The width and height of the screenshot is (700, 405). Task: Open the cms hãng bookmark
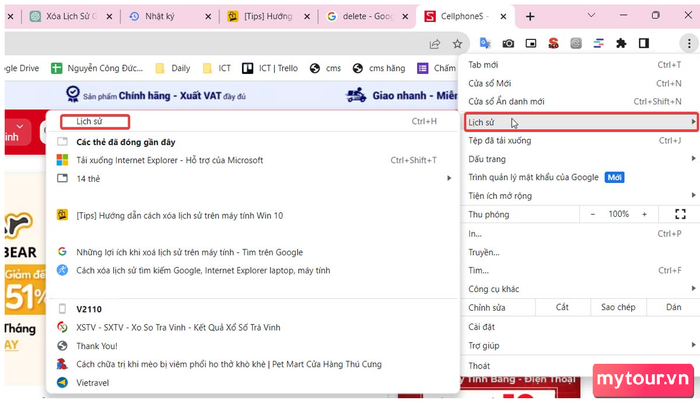pos(379,68)
